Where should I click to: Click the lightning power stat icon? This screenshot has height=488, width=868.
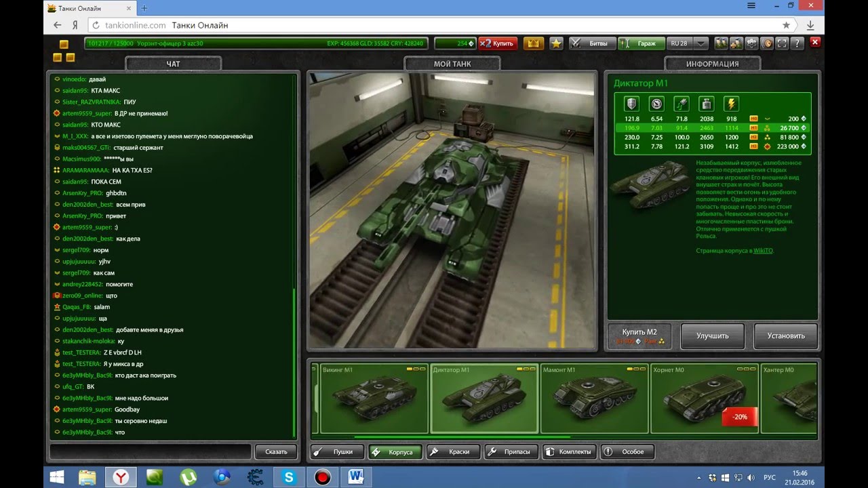(x=731, y=104)
